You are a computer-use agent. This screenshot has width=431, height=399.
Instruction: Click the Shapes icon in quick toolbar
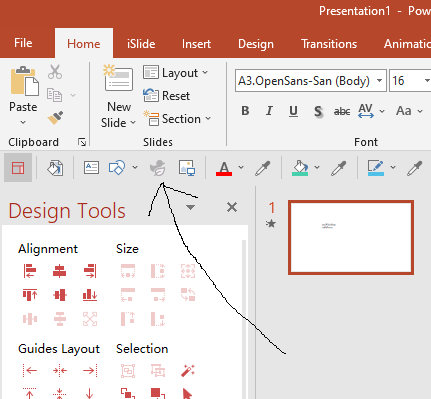[x=117, y=168]
